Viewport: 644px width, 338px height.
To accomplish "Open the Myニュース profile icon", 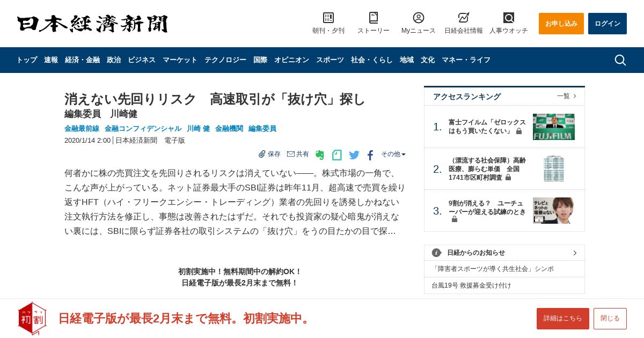I will pyautogui.click(x=419, y=18).
